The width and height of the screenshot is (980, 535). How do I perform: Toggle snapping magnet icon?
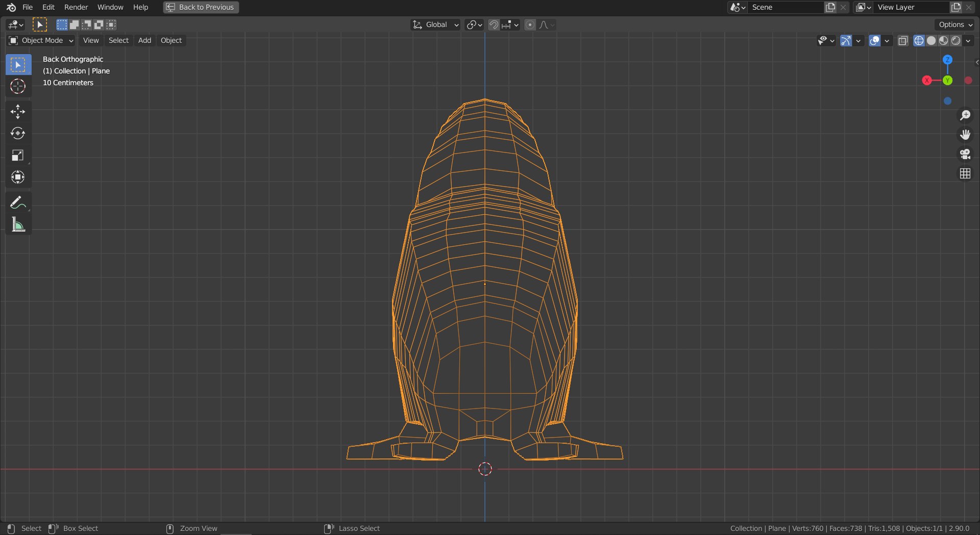(494, 24)
